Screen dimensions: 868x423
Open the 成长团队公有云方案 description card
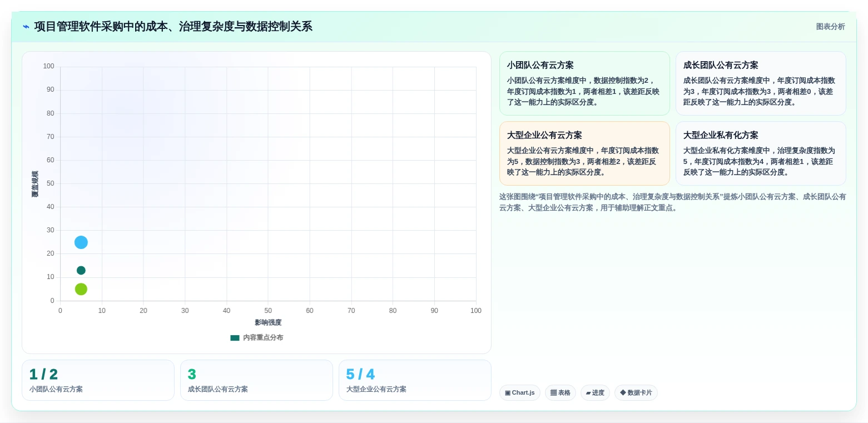(761, 83)
